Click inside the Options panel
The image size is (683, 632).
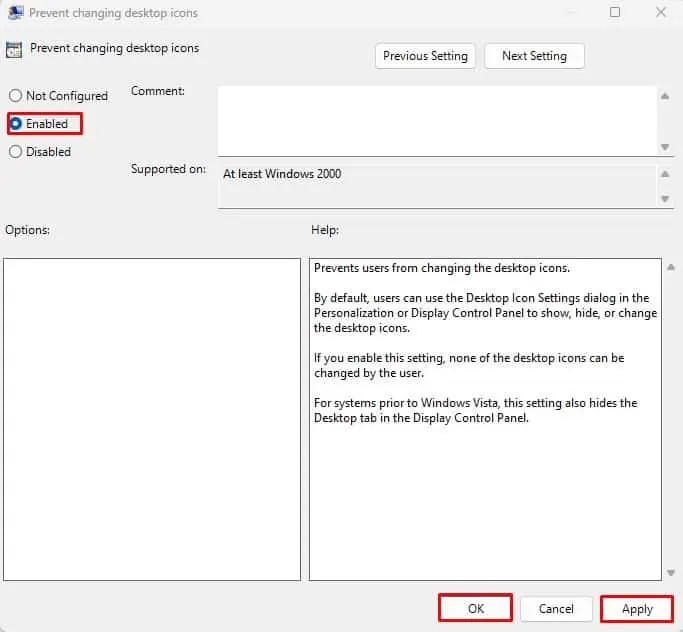point(152,419)
